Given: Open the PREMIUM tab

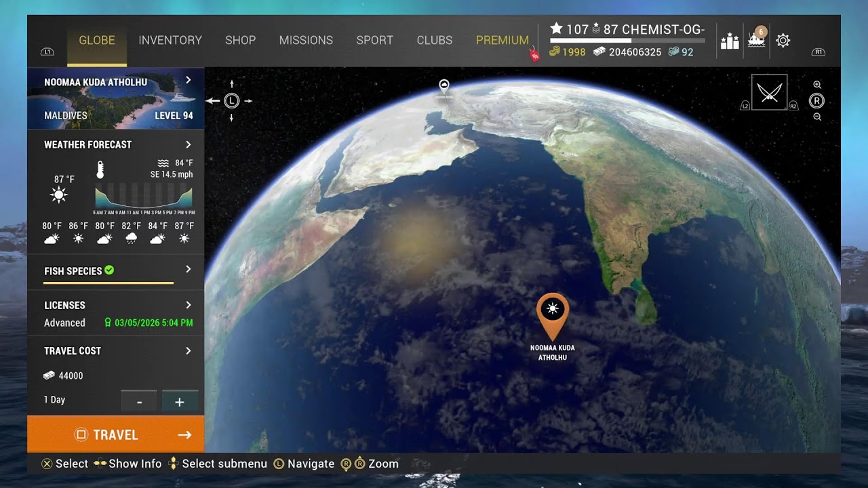Looking at the screenshot, I should tap(502, 40).
